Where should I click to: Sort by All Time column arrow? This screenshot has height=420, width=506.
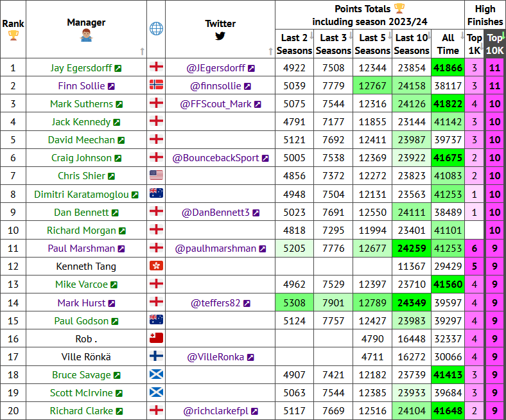(462, 35)
